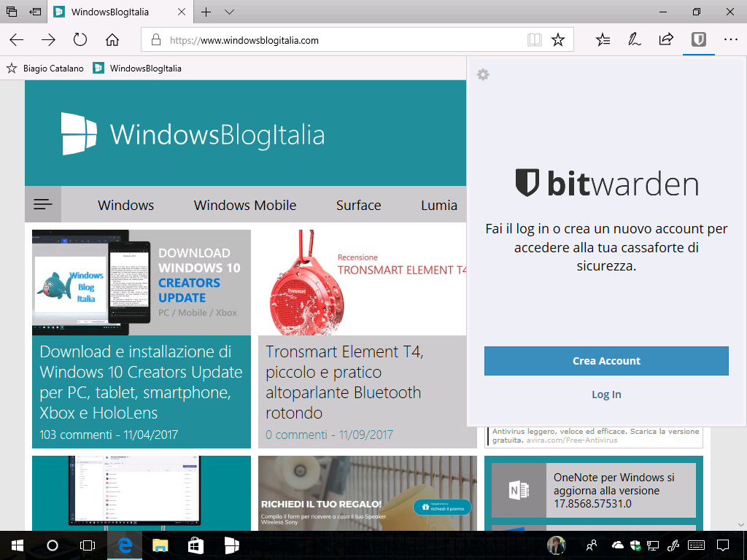Image resolution: width=747 pixels, height=560 pixels.
Task: Add this page to favorites
Action: click(558, 40)
